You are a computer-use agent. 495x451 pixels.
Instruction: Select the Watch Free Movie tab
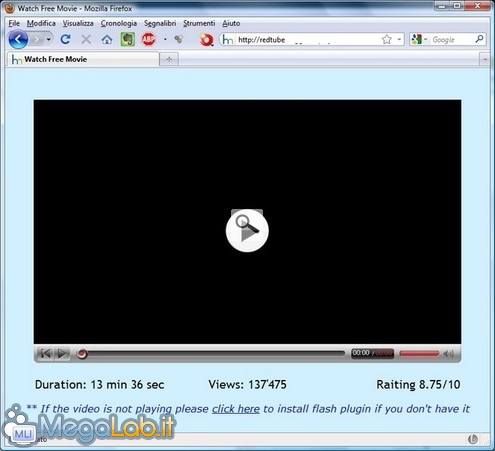(82, 59)
